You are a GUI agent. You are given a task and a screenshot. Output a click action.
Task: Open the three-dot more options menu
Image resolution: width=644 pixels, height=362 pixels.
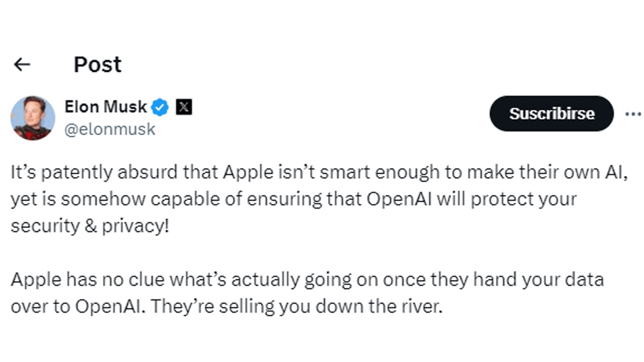(x=633, y=114)
